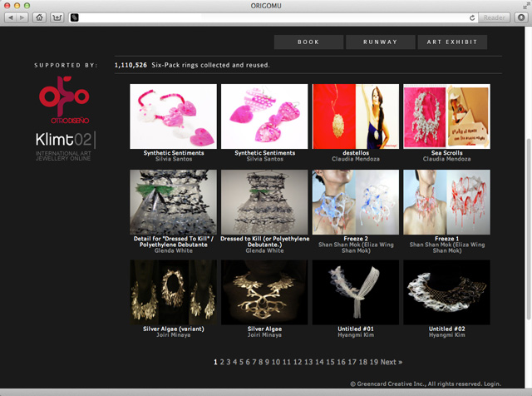Click the Untitled #02 title link

coord(447,329)
